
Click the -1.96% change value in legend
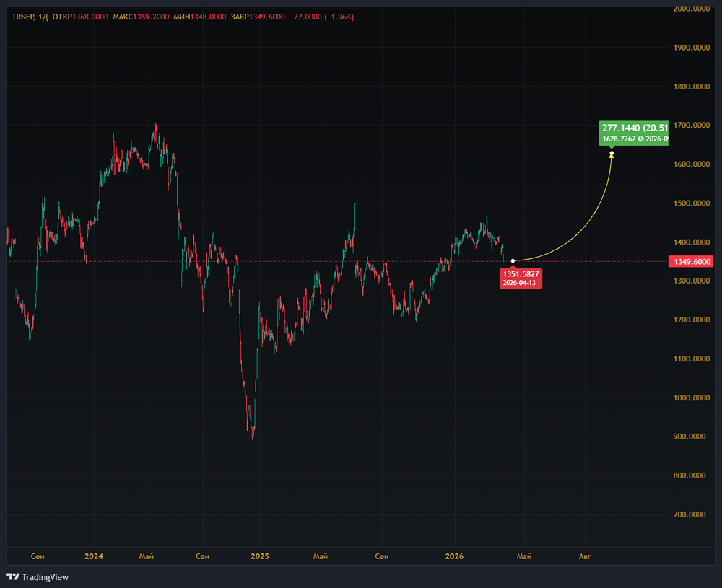click(x=339, y=16)
